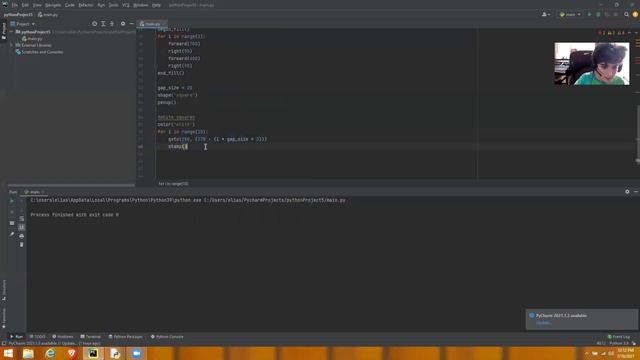Click the green Run button in toolbar
Image resolution: width=640 pixels, height=360 pixels.
pos(589,14)
